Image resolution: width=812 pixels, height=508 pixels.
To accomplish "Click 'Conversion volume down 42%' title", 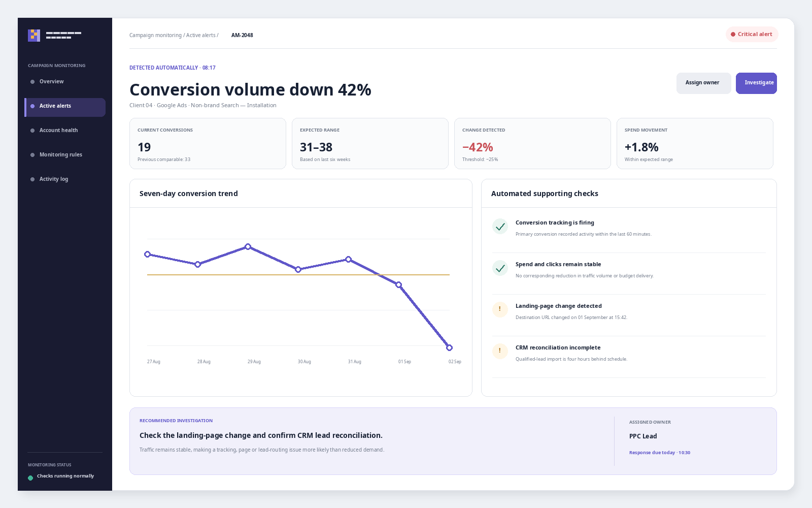I will tap(250, 90).
